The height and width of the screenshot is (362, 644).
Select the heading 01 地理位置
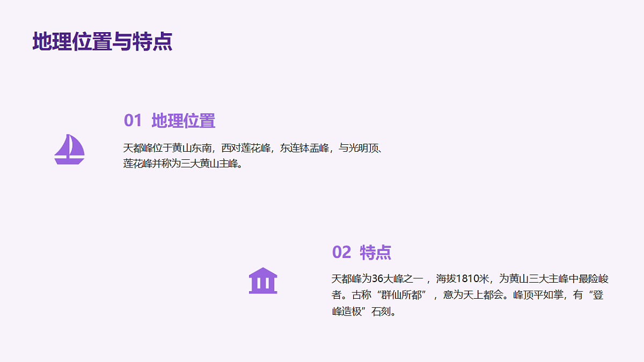170,121
